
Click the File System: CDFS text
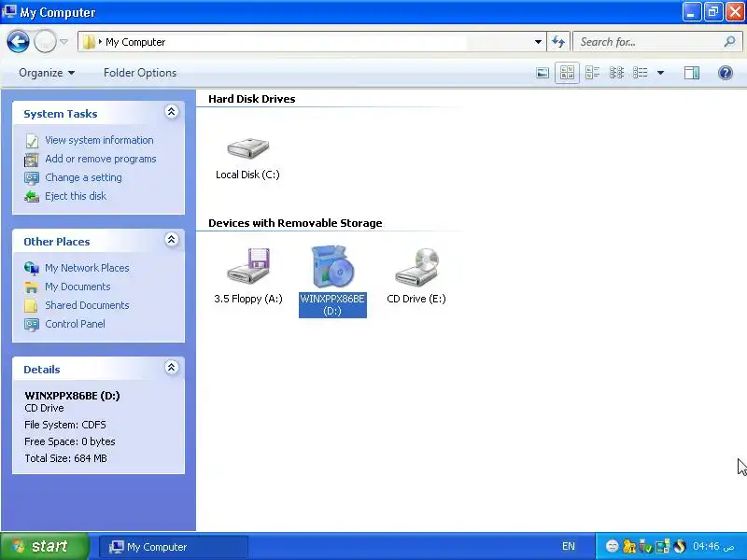click(x=65, y=425)
